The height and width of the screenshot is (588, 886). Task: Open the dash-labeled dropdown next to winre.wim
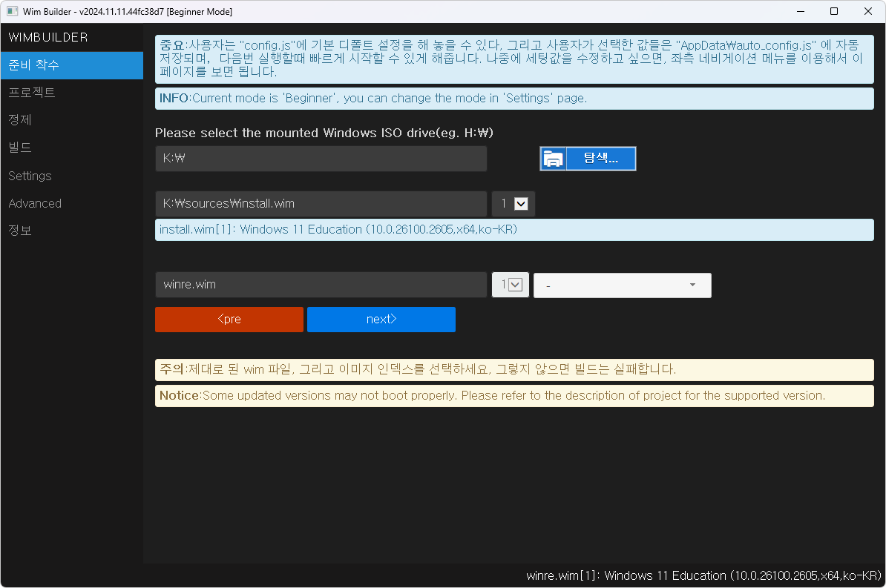coord(622,285)
